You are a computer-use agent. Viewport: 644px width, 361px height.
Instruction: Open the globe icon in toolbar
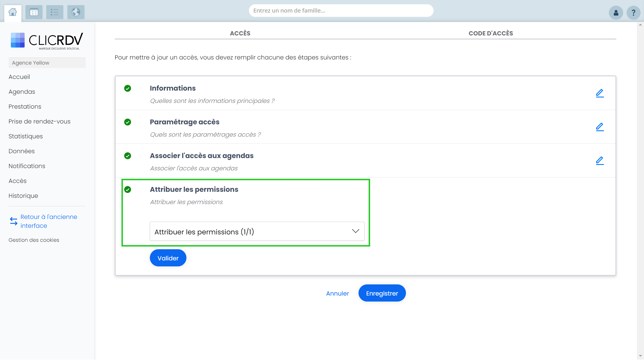point(76,12)
